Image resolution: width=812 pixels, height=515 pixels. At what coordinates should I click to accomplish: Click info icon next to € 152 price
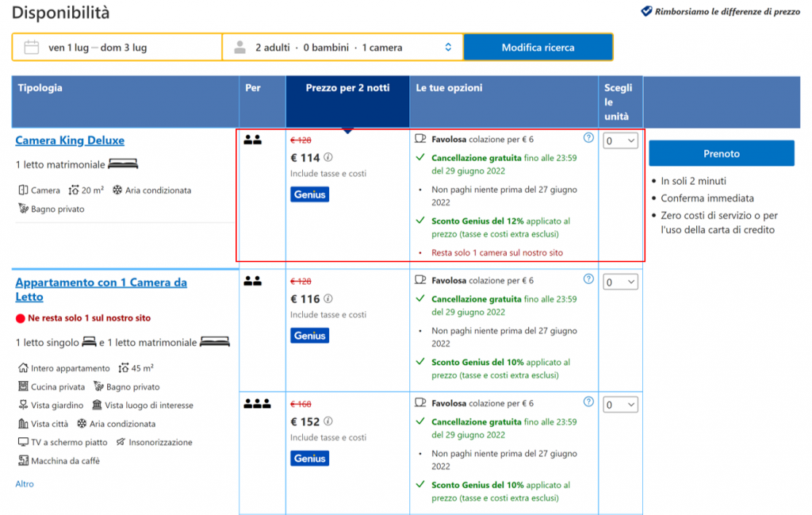[328, 421]
